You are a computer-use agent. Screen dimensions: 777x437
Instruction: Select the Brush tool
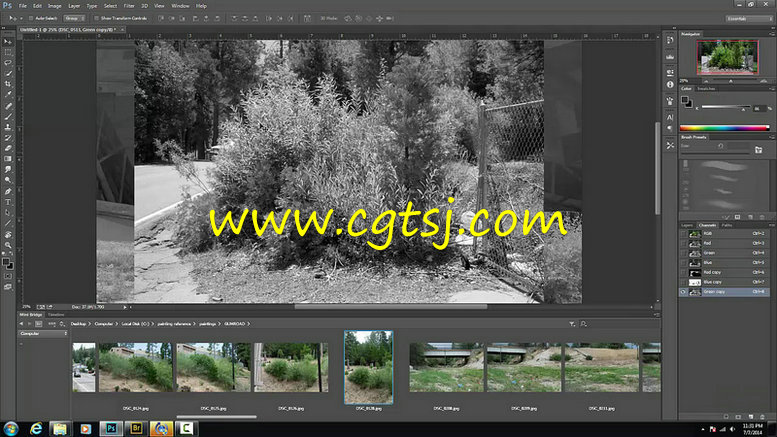pyautogui.click(x=8, y=116)
